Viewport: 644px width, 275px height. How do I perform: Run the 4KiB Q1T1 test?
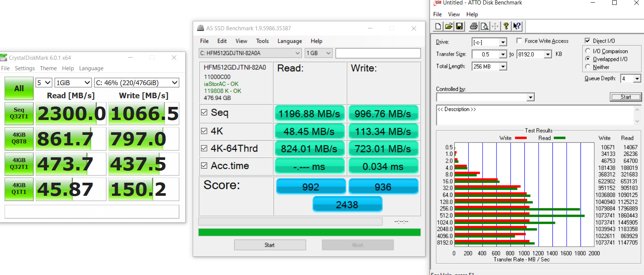click(19, 189)
